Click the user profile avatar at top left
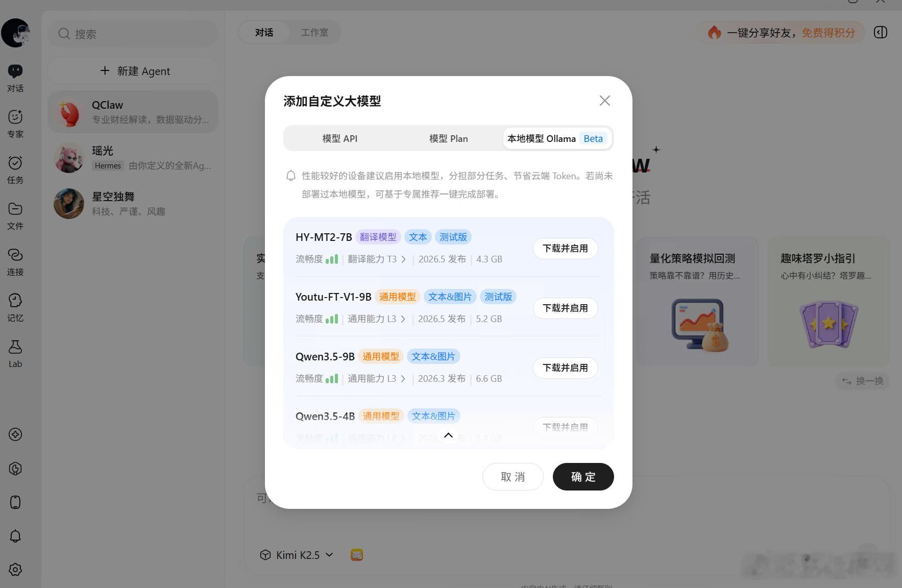This screenshot has height=588, width=902. tap(15, 33)
